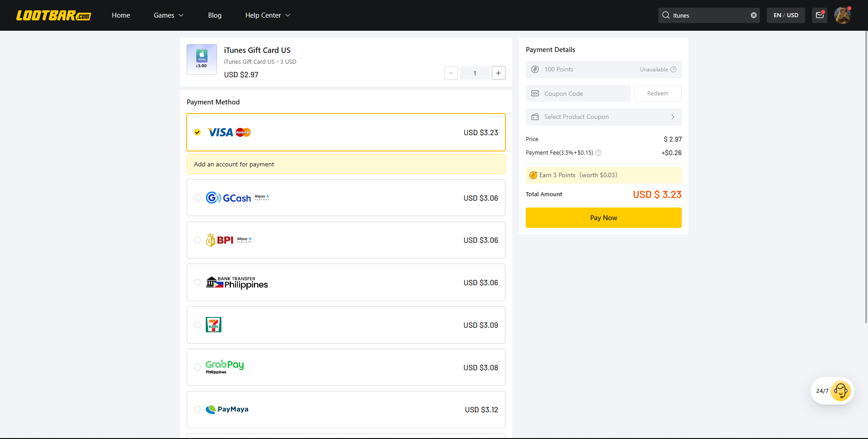
Task: Expand the Games dropdown menu
Action: click(x=169, y=15)
